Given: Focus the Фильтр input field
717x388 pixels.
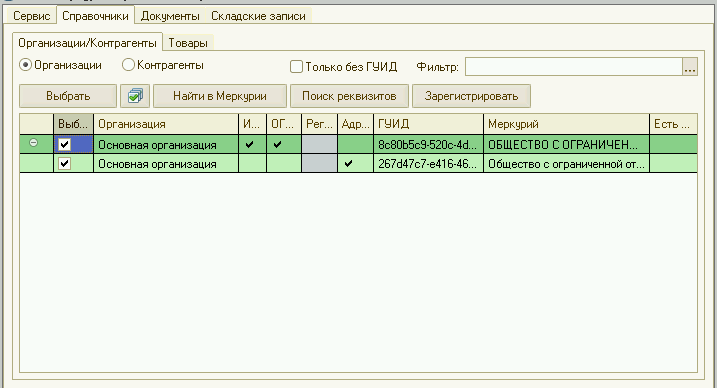Looking at the screenshot, I should click(573, 67).
